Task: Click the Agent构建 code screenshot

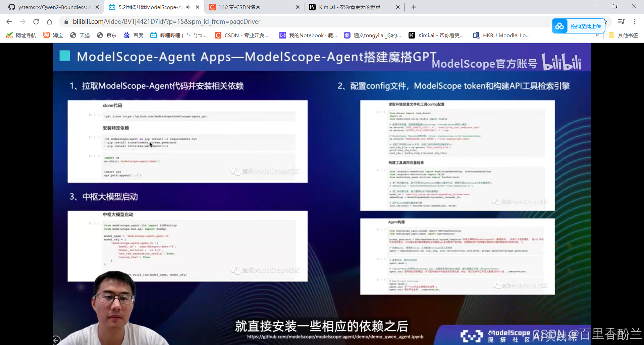Action: coord(457,256)
